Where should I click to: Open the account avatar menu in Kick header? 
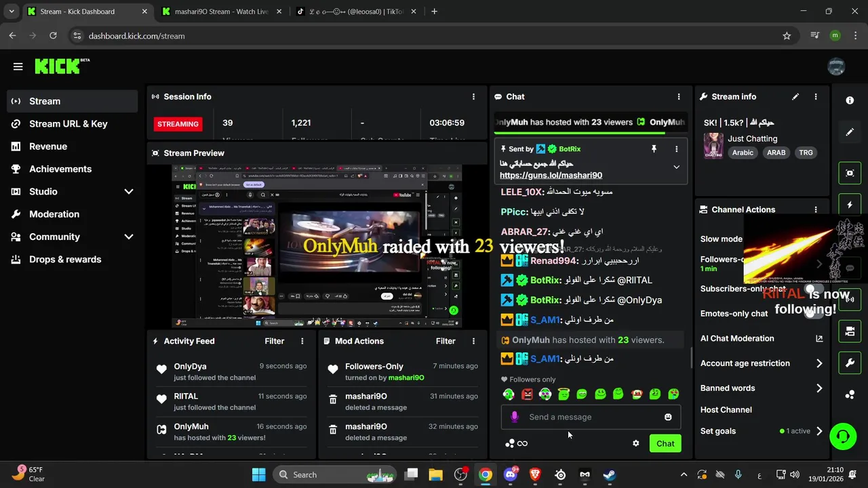tap(836, 66)
